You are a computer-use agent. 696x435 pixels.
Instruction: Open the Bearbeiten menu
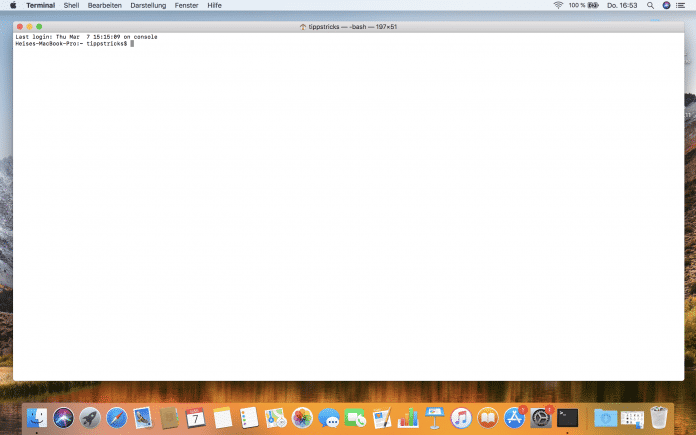105,5
